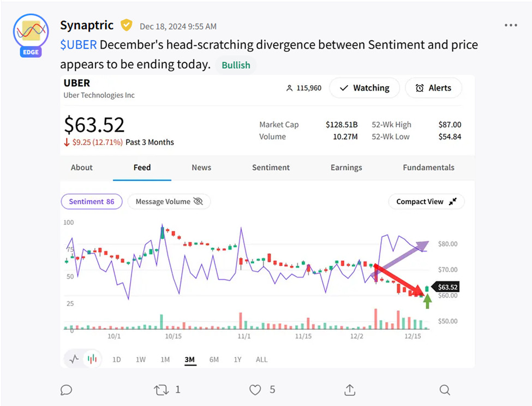Open the Earnings tab
The image size is (532, 406).
point(346,168)
